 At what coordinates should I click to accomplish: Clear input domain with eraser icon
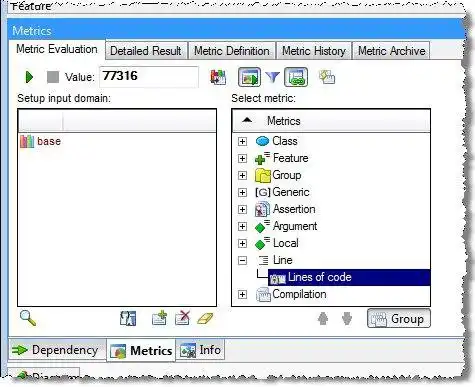coord(205,319)
